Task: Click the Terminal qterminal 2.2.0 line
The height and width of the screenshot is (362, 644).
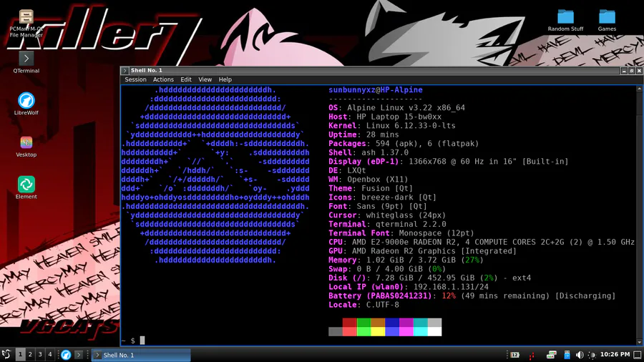Action: (387, 224)
